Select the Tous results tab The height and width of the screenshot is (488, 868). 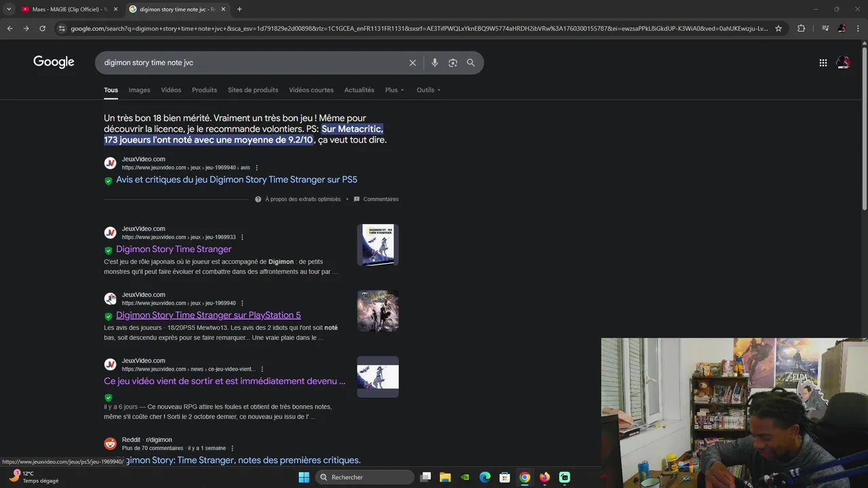click(x=111, y=90)
